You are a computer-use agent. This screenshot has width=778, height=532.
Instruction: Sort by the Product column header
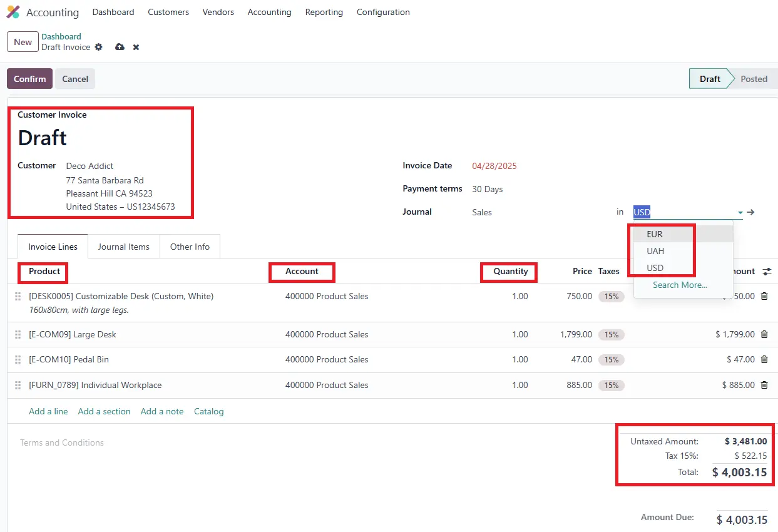[44, 271]
